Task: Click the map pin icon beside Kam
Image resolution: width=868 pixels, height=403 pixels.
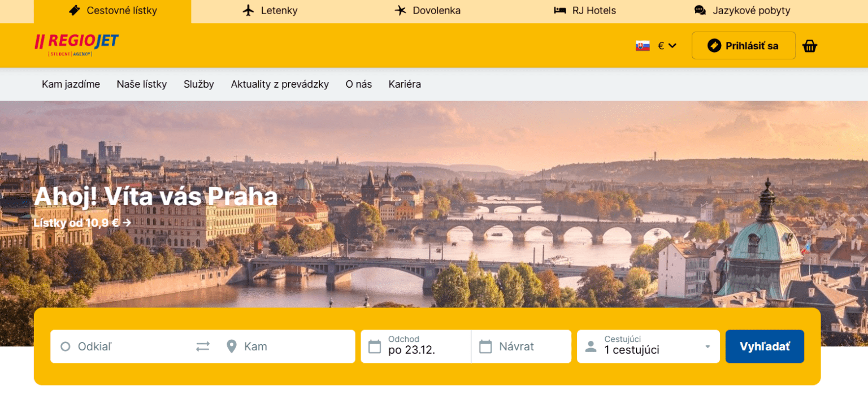Action: click(231, 346)
